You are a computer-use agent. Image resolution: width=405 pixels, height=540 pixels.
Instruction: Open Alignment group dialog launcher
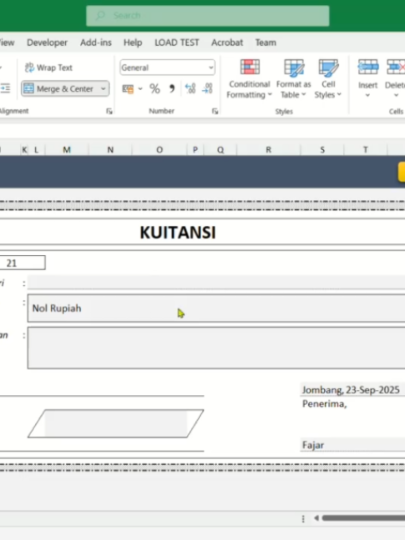109,111
